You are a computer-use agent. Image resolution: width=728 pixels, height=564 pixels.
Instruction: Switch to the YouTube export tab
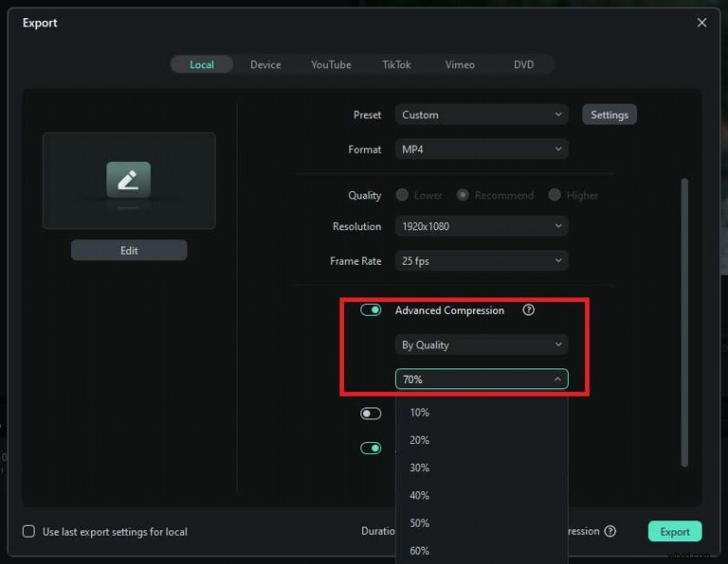coord(330,65)
